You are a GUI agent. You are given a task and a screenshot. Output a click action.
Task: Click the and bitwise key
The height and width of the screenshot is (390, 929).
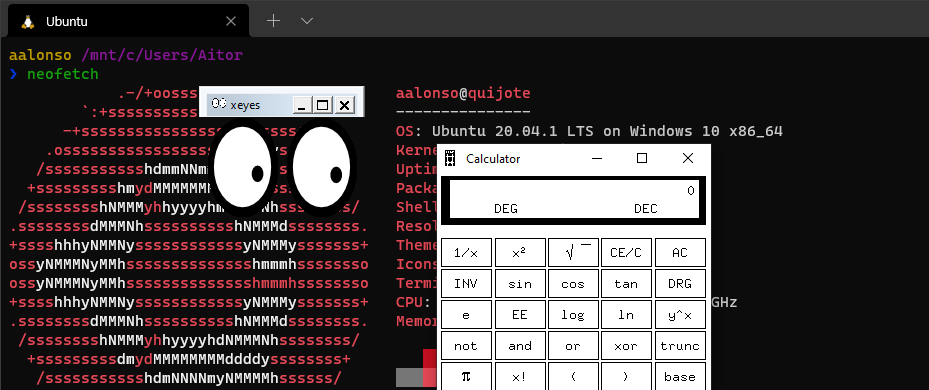click(x=520, y=346)
